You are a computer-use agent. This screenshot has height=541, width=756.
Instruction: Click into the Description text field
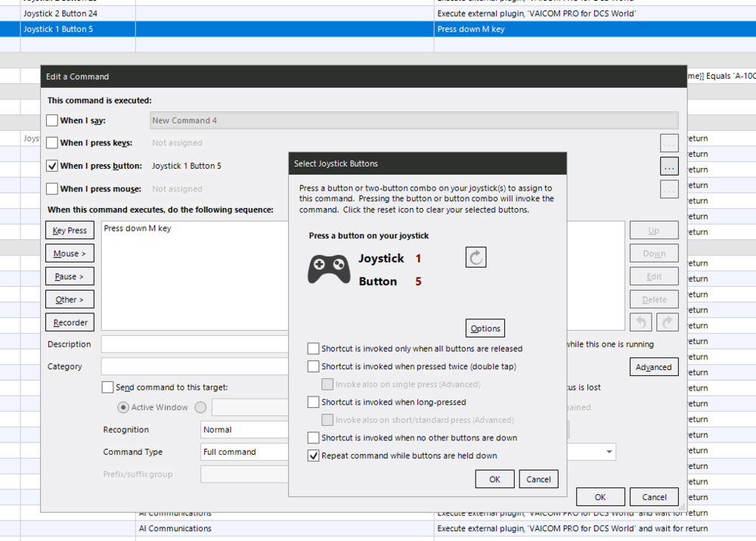pos(193,344)
